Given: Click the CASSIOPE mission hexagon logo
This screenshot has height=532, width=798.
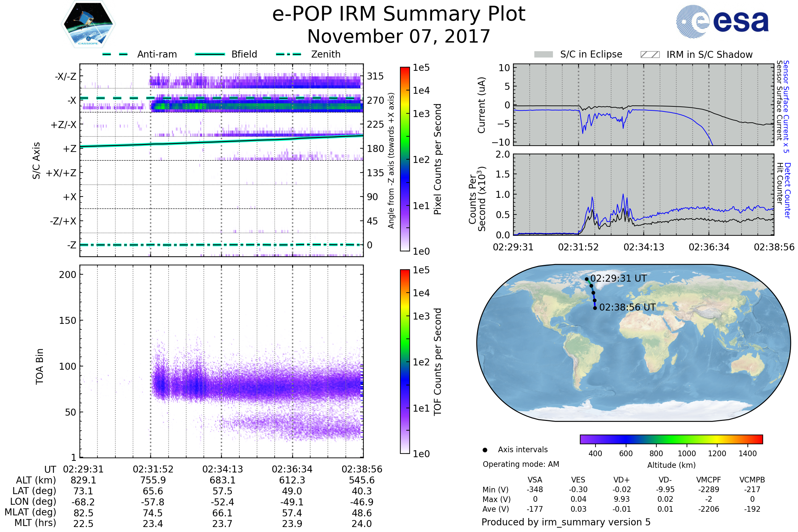Looking at the screenshot, I should click(x=88, y=24).
